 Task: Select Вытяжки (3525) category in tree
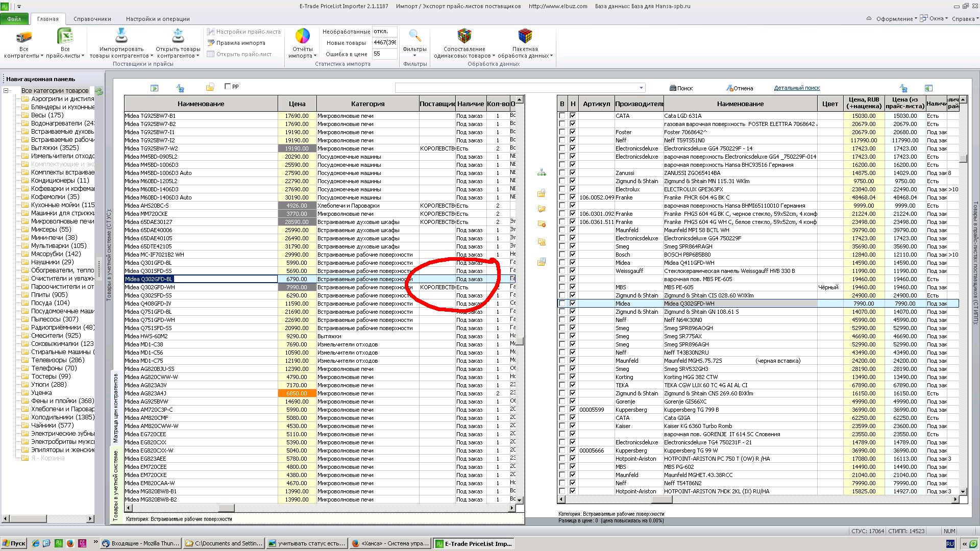(55, 148)
